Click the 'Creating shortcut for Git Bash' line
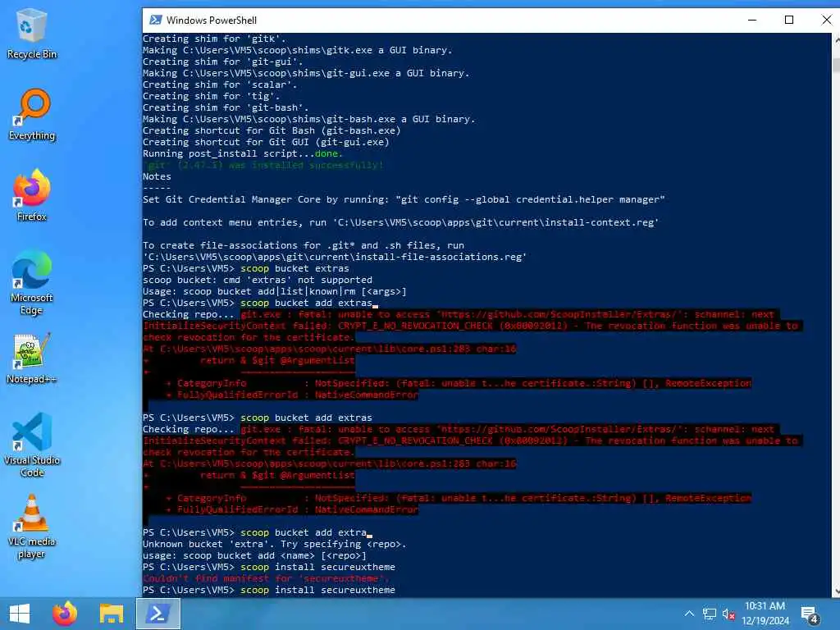840x630 pixels. click(x=272, y=130)
